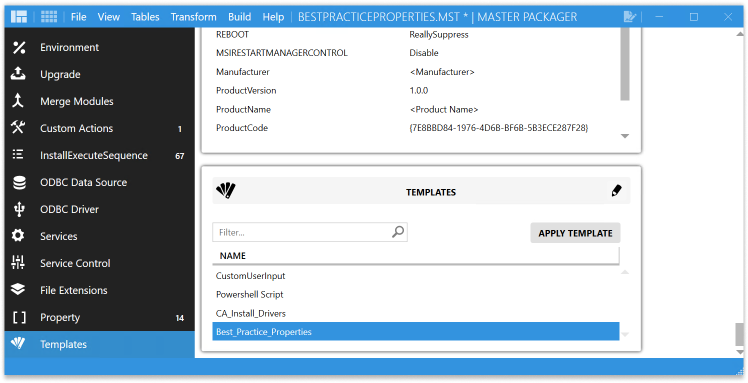This screenshot has width=748, height=383.
Task: Select Merge Modules in the sidebar
Action: [x=100, y=101]
